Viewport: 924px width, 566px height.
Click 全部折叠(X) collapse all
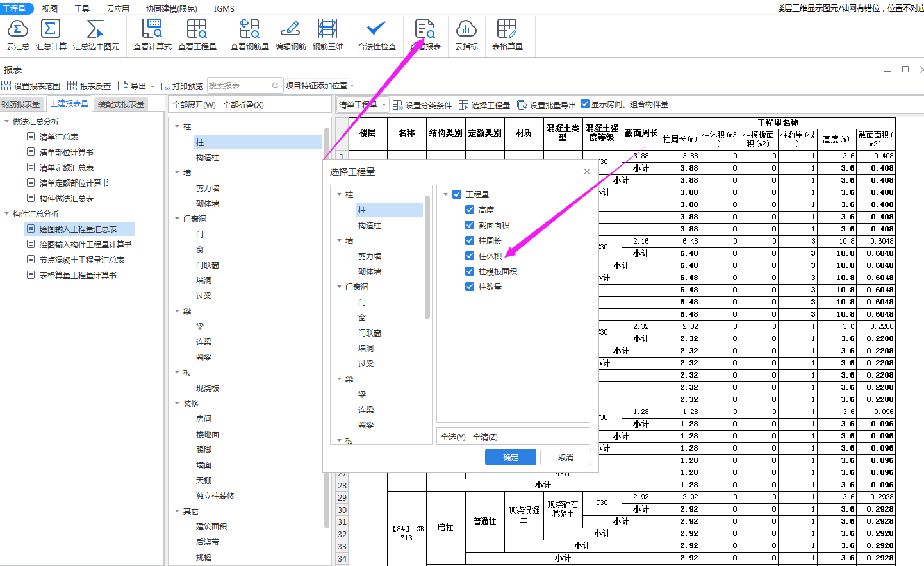pos(243,104)
